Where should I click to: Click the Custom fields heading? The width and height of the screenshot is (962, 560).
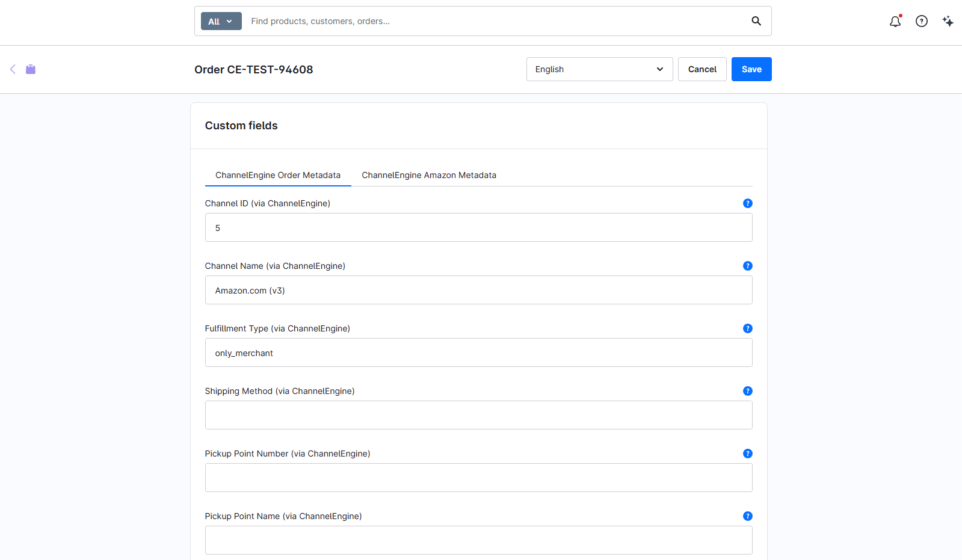click(241, 126)
